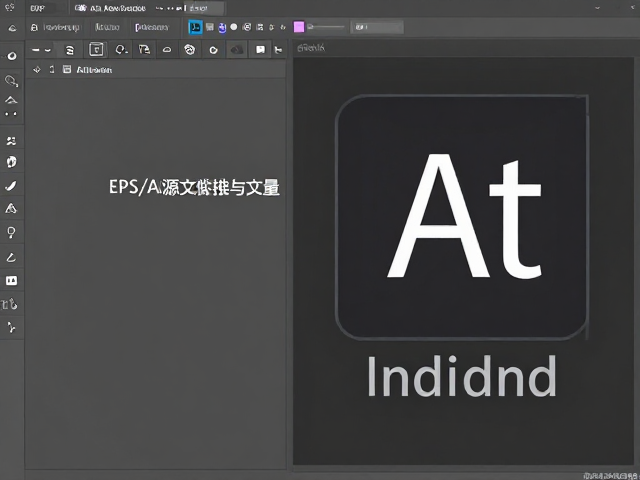The width and height of the screenshot is (640, 480).
Task: Click the branching arrow tool at toolbar bottom
Action: tap(11, 327)
